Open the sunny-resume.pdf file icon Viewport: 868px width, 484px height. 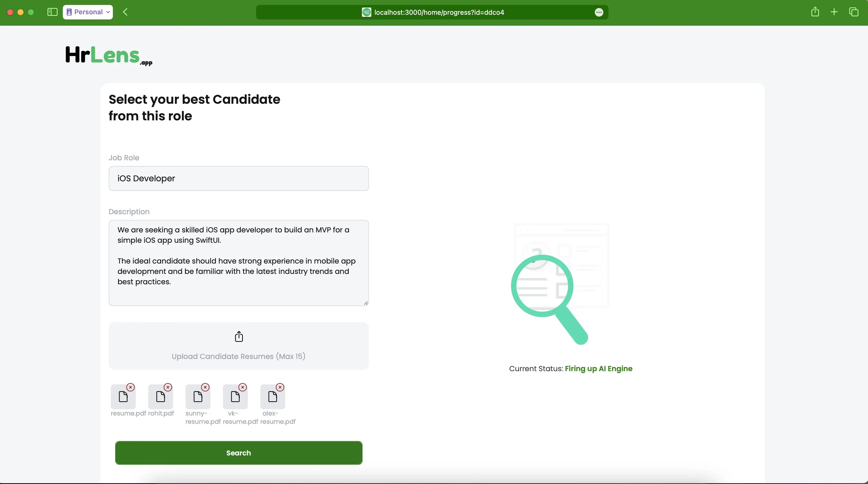click(x=198, y=397)
